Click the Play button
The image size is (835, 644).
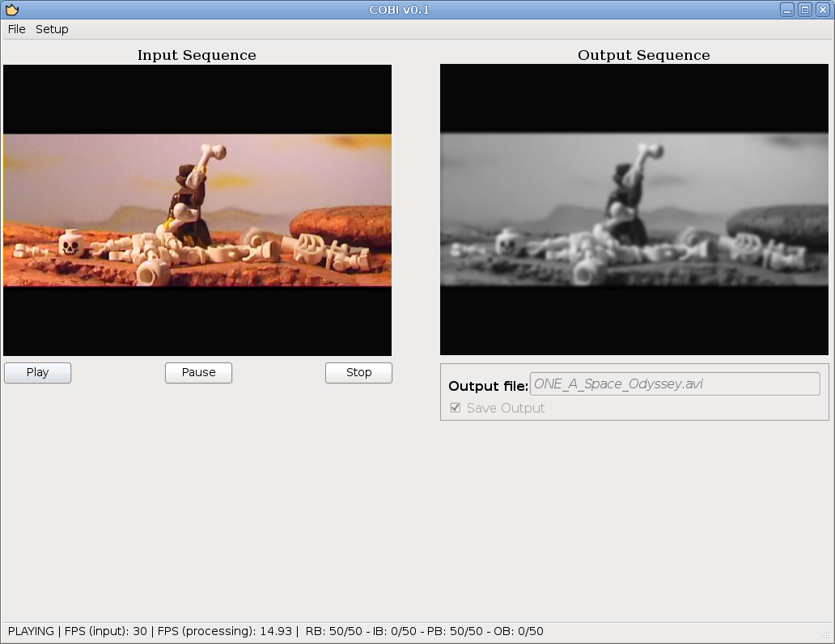[x=37, y=372]
